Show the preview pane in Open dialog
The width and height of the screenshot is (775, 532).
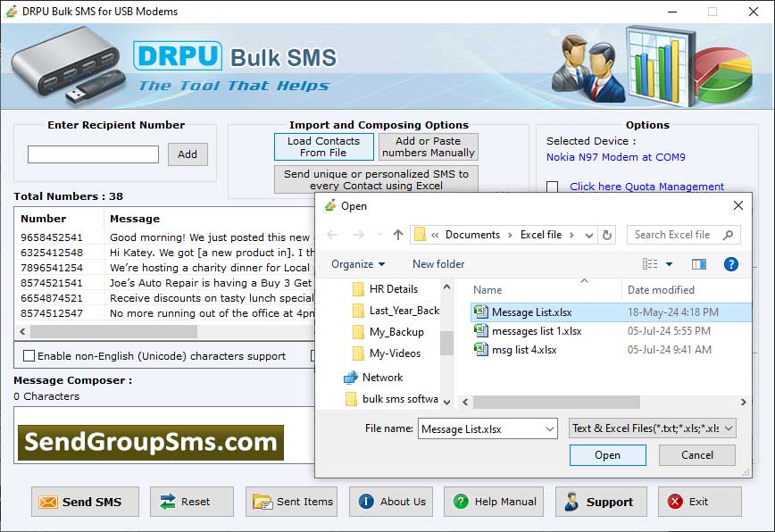pyautogui.click(x=697, y=264)
